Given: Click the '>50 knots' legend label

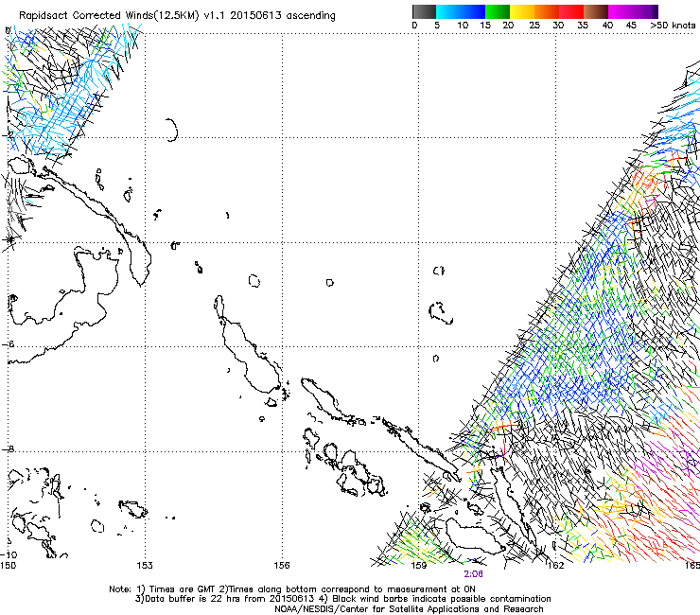Looking at the screenshot, I should [673, 26].
